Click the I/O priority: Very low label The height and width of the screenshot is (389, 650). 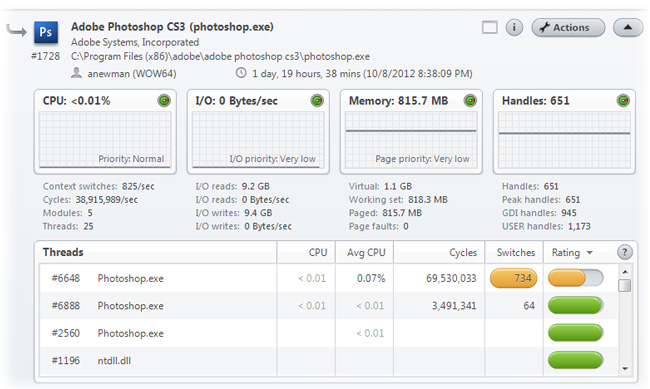(x=272, y=159)
